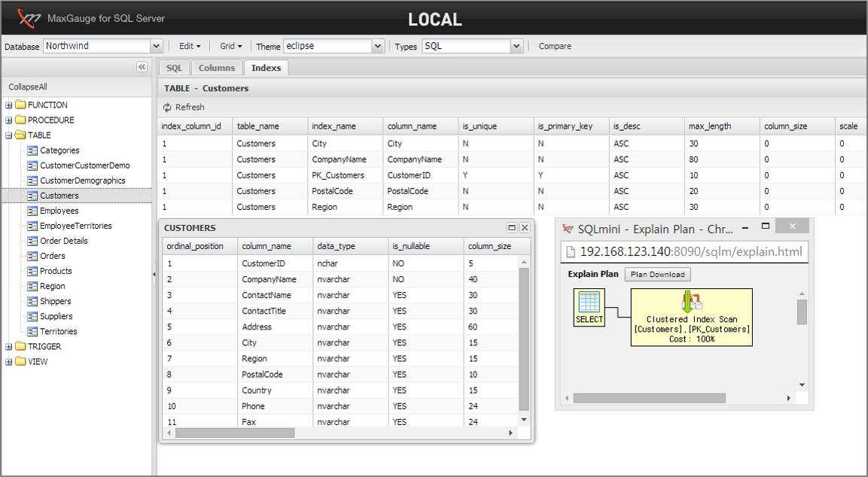Viewport: 868px width, 477px height.
Task: Click the TABLE folder icon
Action: tap(21, 135)
